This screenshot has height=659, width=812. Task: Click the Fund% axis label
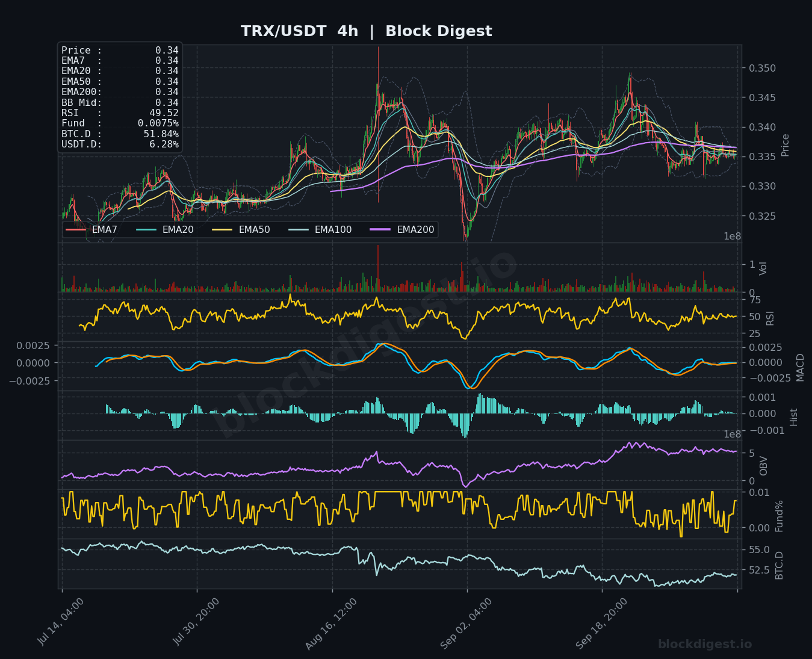click(779, 516)
